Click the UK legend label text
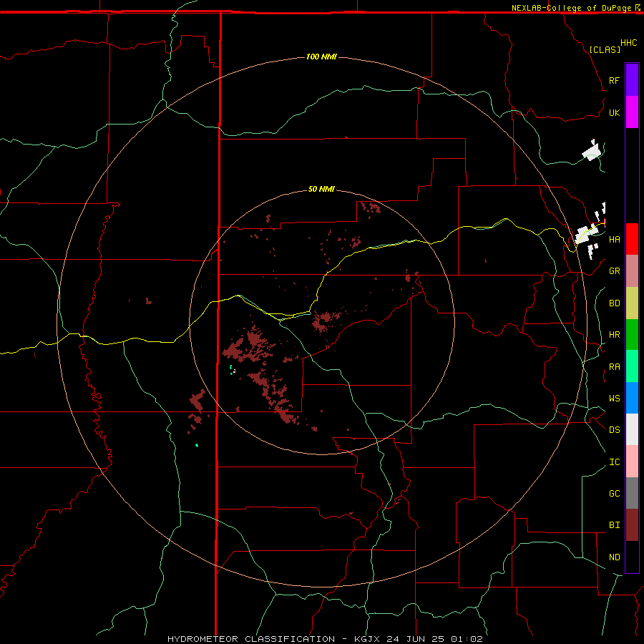Screen dimensions: 644x644 (614, 112)
